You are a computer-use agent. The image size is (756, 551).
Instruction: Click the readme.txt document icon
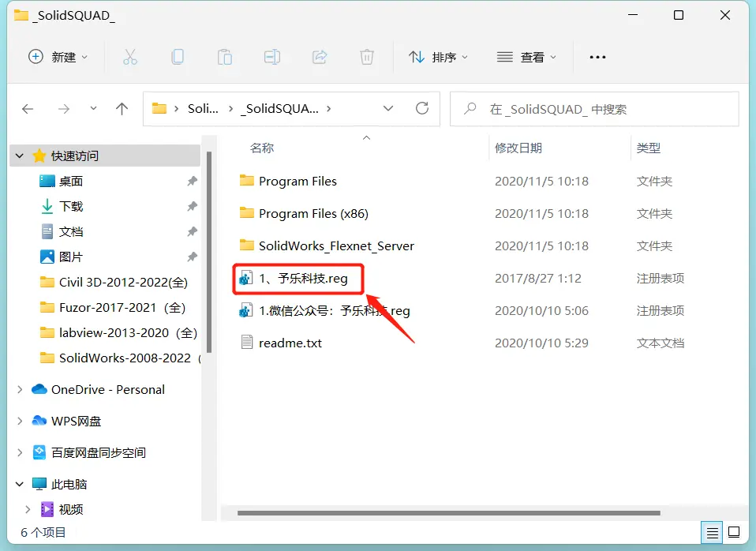[x=247, y=342]
